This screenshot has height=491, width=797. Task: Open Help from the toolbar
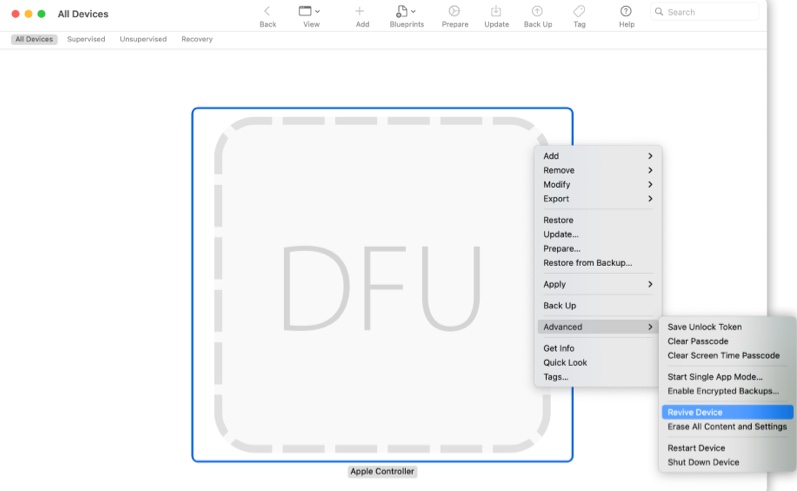(x=626, y=11)
